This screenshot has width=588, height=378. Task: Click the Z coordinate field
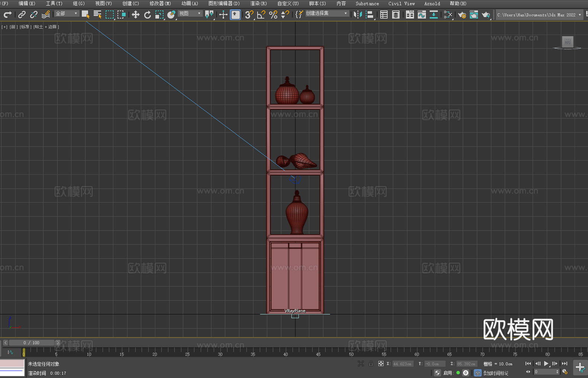point(466,364)
